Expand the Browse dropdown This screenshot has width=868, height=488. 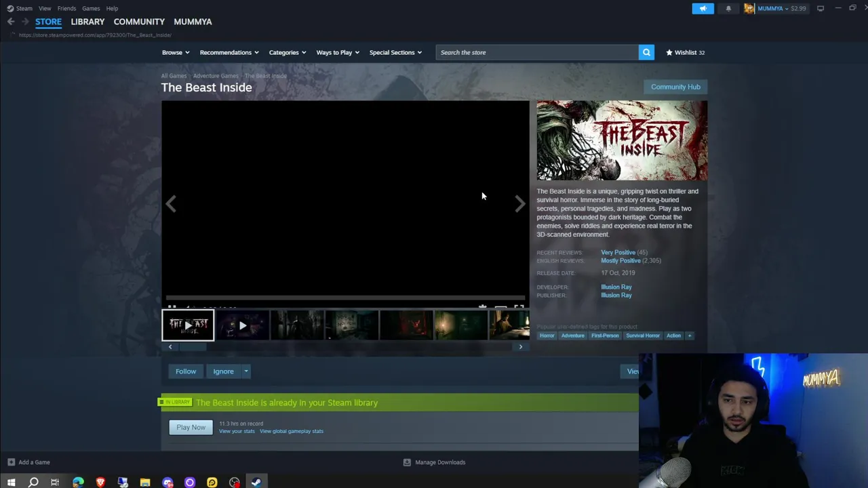click(x=176, y=52)
